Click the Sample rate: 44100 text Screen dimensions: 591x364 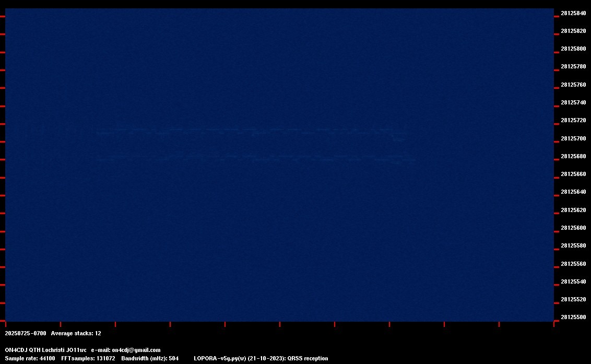30,358
